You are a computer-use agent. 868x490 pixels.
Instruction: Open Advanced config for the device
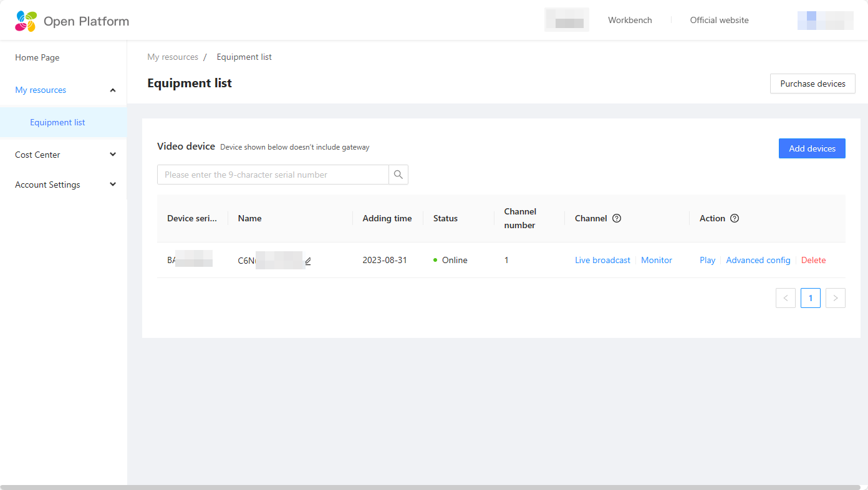758,260
